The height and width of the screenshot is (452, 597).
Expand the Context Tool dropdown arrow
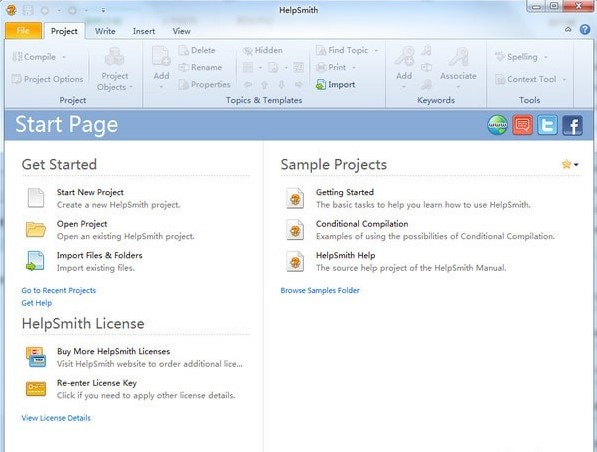point(564,79)
